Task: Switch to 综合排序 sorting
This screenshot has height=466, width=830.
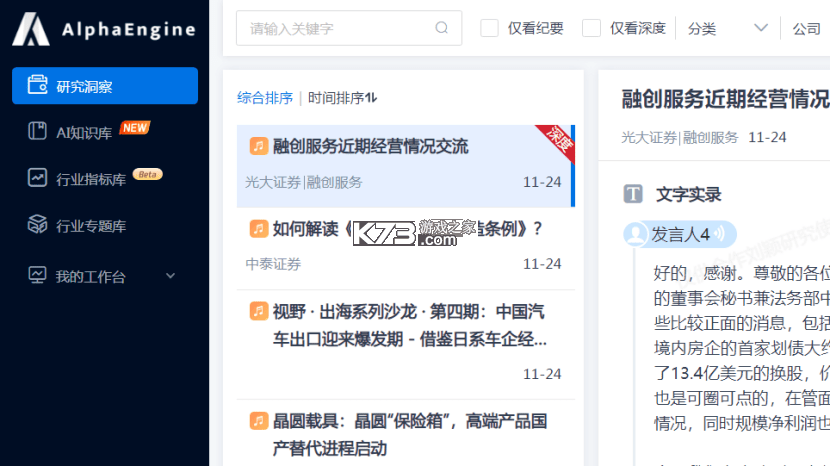Action: 265,98
